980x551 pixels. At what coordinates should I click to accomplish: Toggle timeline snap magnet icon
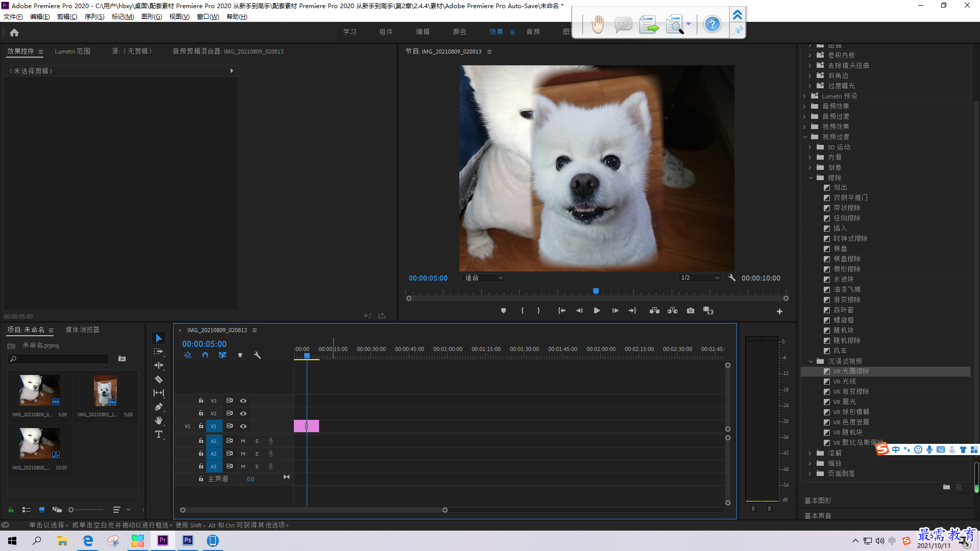pyautogui.click(x=205, y=355)
